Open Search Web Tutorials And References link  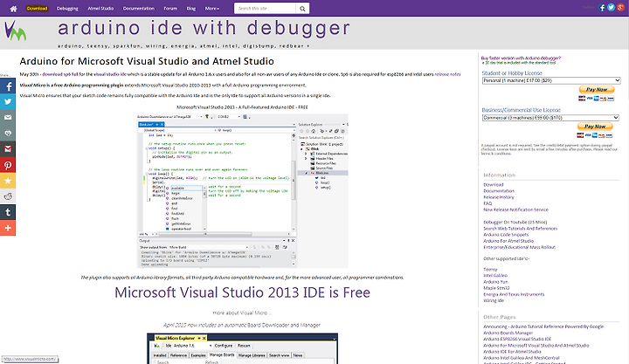point(521,229)
